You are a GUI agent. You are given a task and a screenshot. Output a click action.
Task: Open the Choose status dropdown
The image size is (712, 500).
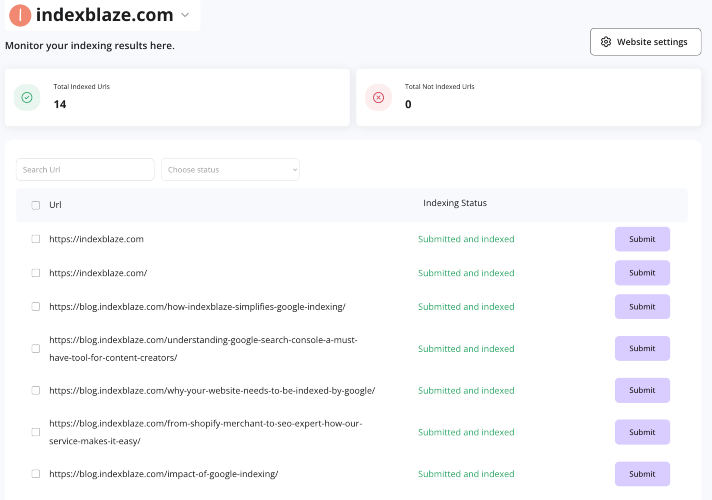coord(230,169)
